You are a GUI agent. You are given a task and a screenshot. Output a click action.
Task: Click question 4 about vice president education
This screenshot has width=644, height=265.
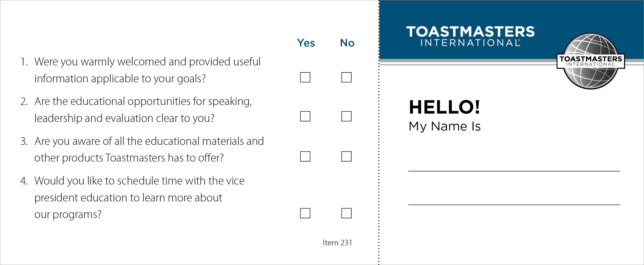132,197
